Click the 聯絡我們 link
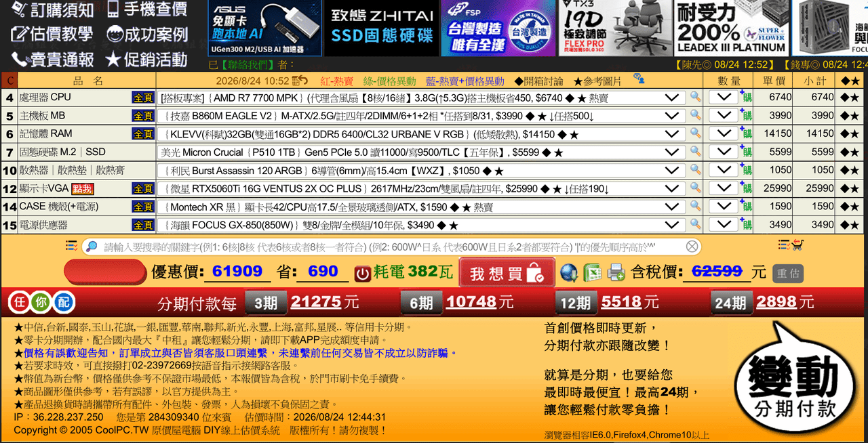 (x=249, y=64)
